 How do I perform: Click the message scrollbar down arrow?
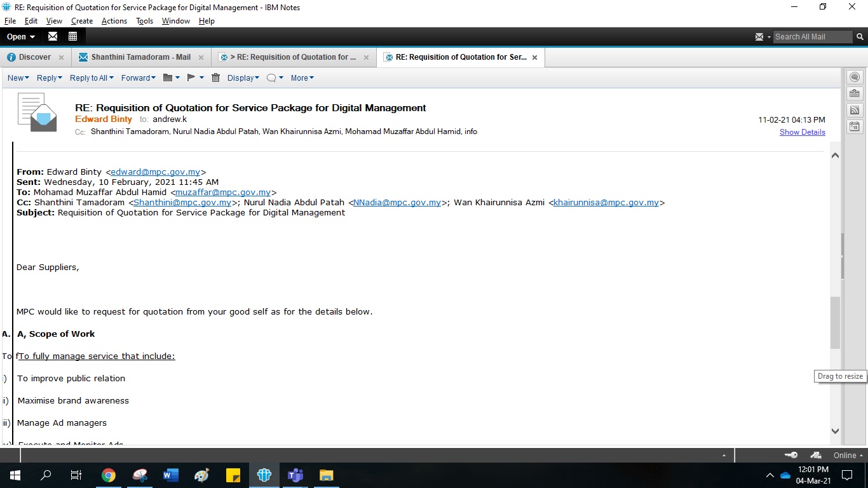(835, 431)
